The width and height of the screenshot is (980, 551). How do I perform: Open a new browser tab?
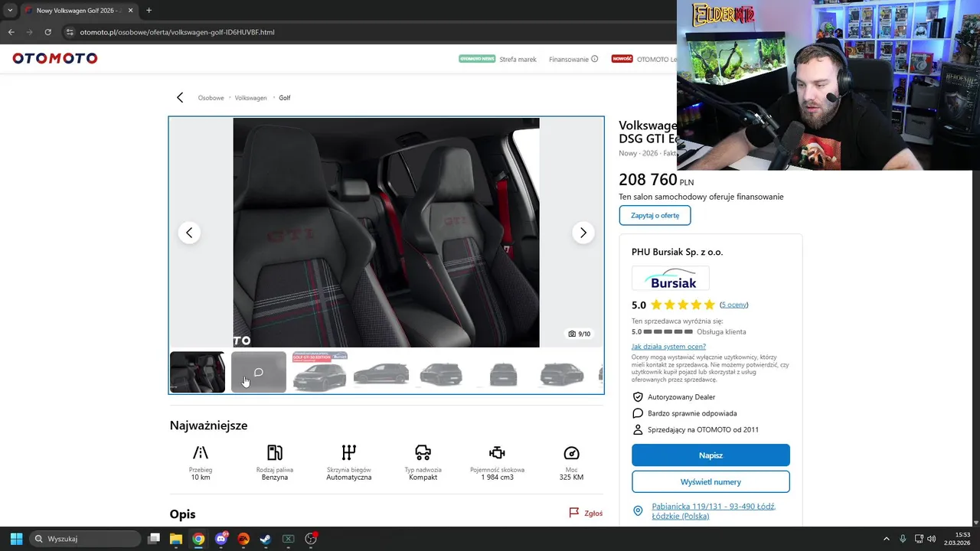click(x=149, y=11)
